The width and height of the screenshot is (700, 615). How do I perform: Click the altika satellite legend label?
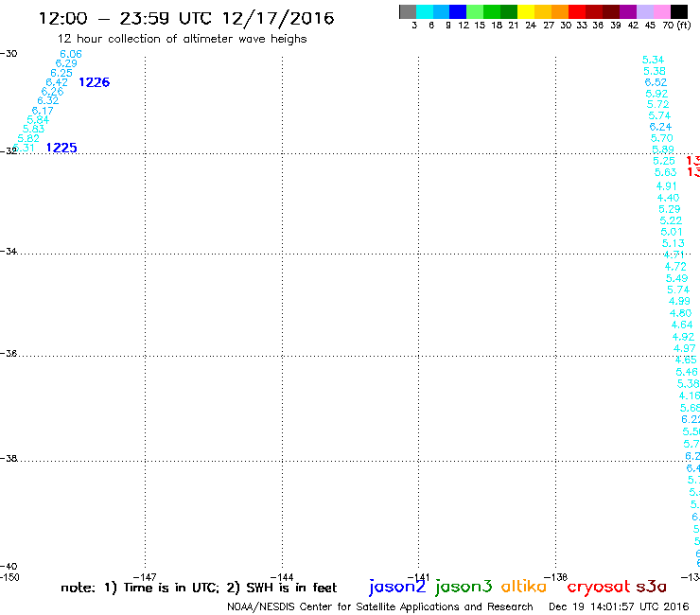tap(524, 587)
